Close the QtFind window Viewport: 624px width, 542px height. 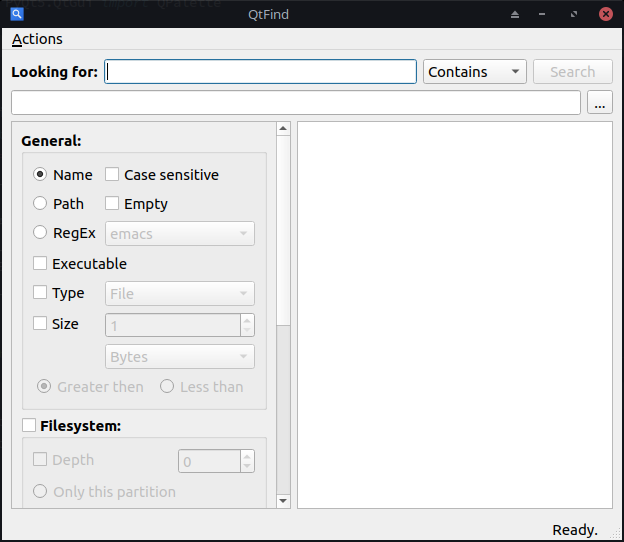tap(606, 14)
